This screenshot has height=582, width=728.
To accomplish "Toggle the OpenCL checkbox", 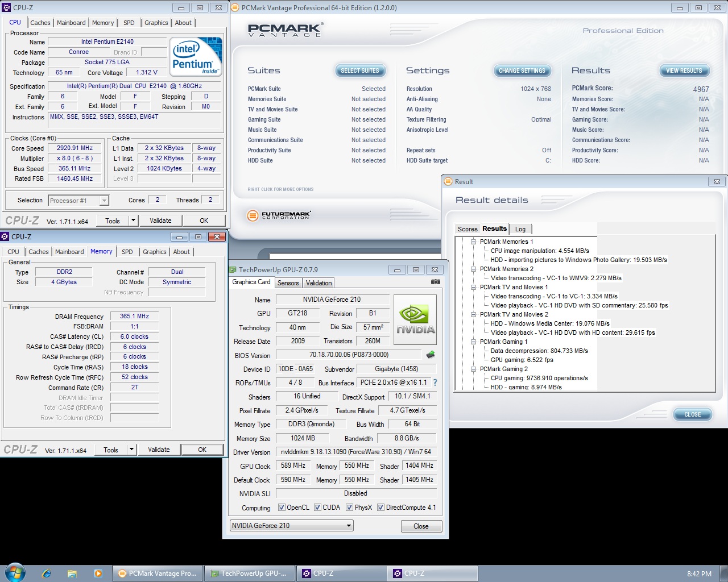I will tap(282, 508).
